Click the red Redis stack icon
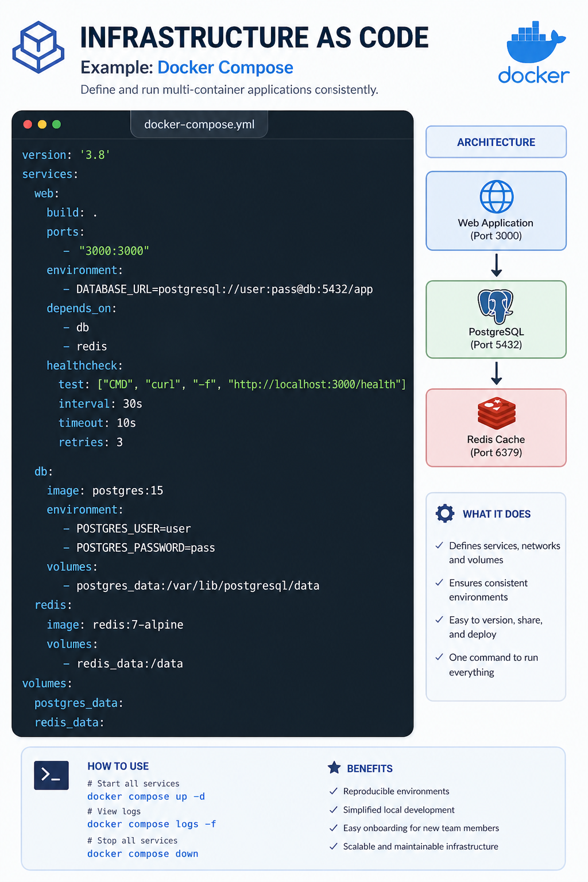The image size is (588, 882). point(497,413)
